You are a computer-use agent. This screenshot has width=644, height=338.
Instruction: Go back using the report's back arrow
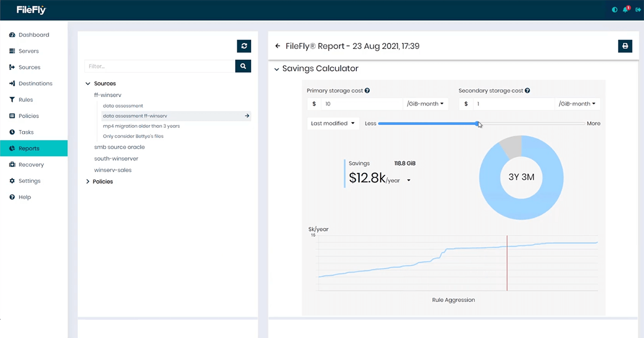click(x=277, y=46)
